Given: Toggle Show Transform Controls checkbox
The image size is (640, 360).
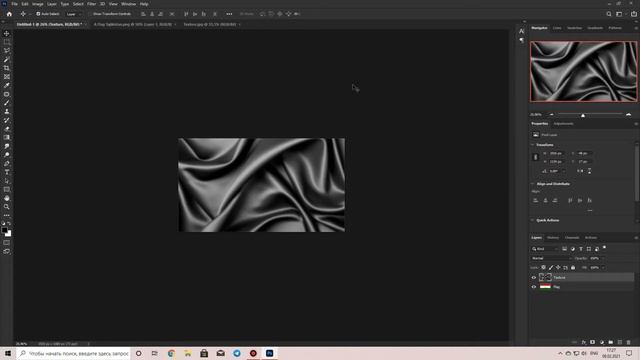Looking at the screenshot, I should click(91, 14).
